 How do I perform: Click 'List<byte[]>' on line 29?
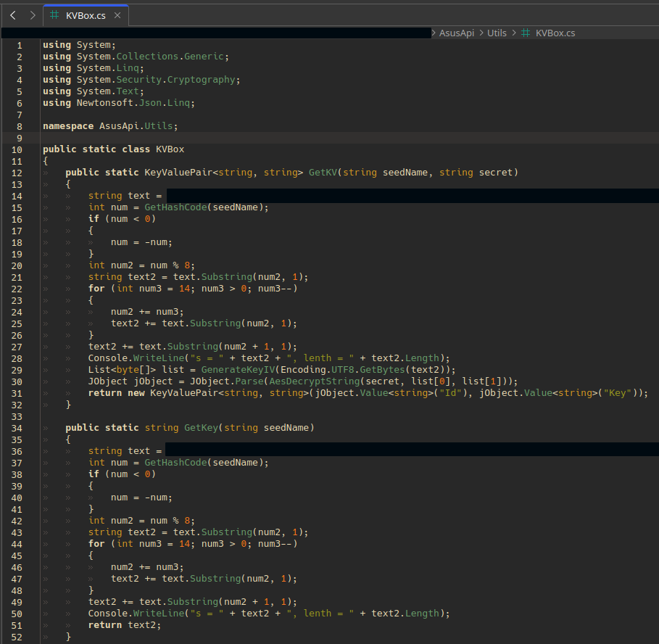(122, 370)
